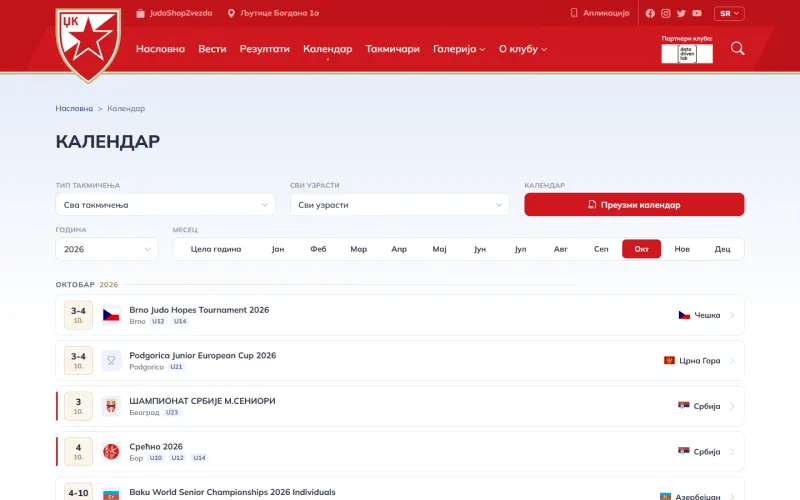Image resolution: width=800 pixels, height=500 pixels.
Task: Select the Сеп month tab
Action: [x=601, y=249]
